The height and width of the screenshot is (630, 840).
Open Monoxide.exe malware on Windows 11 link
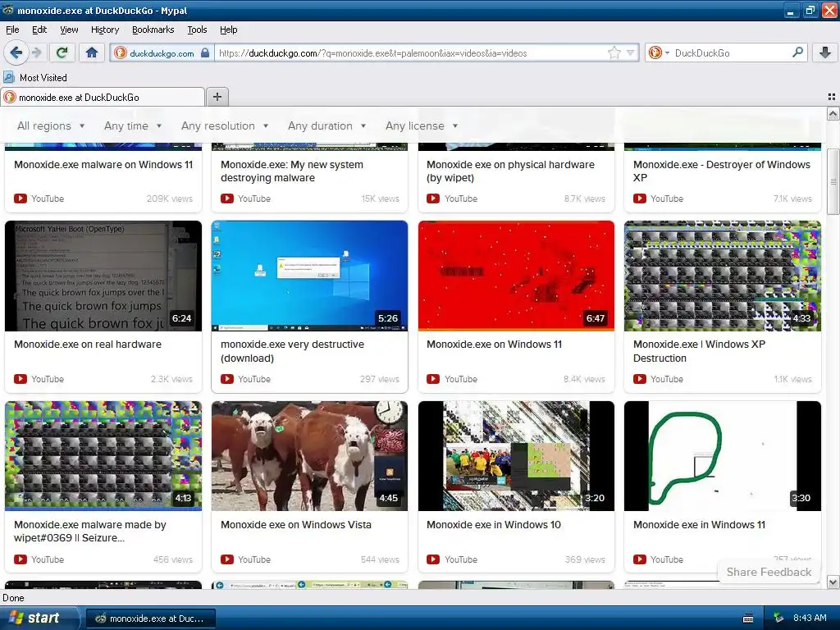click(103, 164)
